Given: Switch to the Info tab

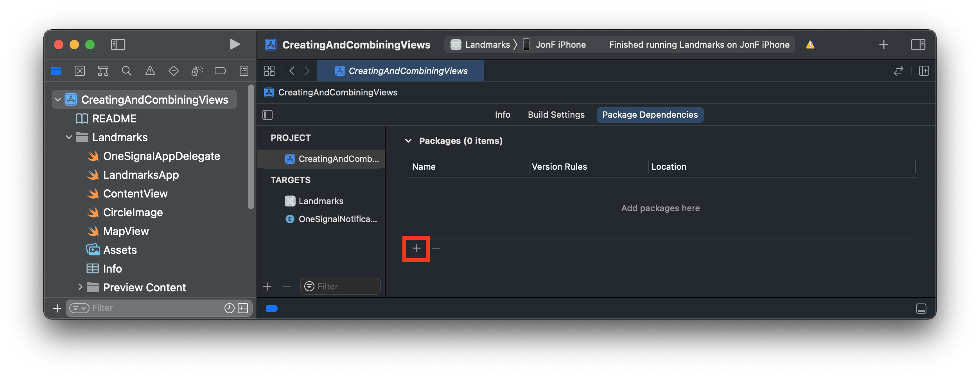Looking at the screenshot, I should pos(503,115).
